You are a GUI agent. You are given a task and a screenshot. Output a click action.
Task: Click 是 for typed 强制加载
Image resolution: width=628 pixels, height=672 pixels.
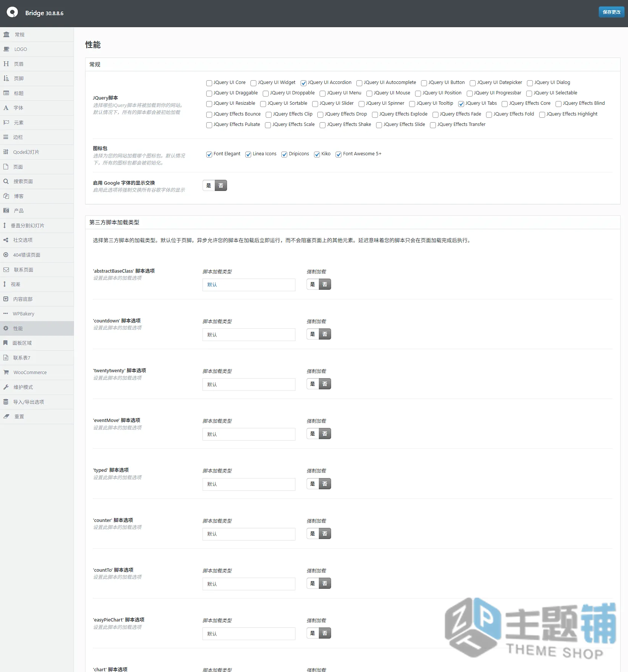click(313, 484)
